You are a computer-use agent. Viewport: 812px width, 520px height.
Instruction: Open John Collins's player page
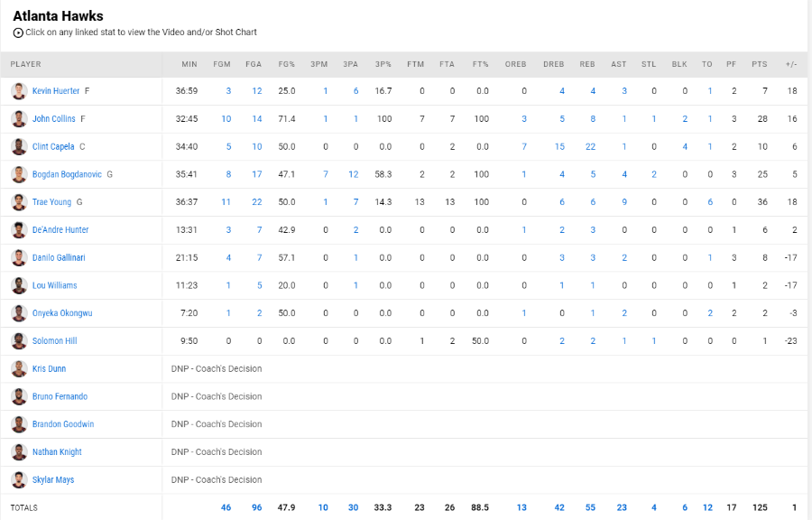click(54, 119)
